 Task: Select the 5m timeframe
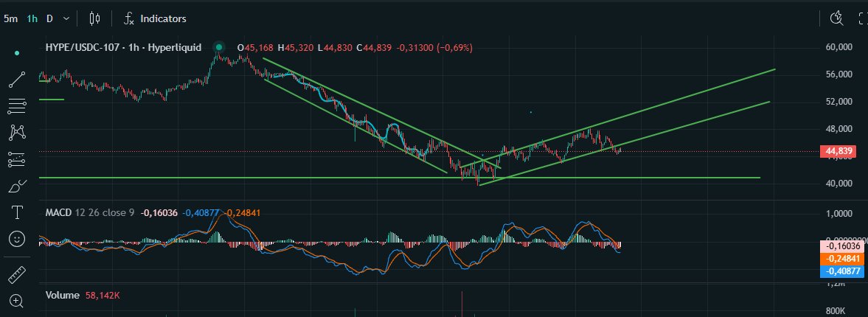click(x=10, y=18)
